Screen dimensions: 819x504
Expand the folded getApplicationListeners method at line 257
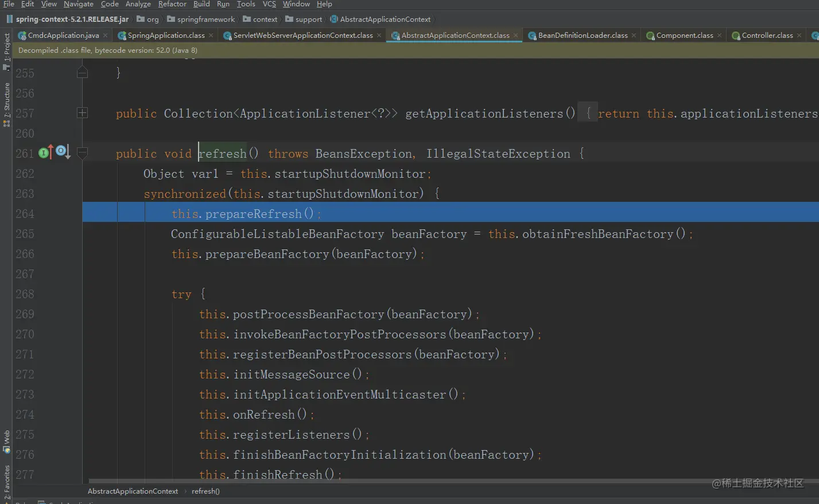point(82,113)
